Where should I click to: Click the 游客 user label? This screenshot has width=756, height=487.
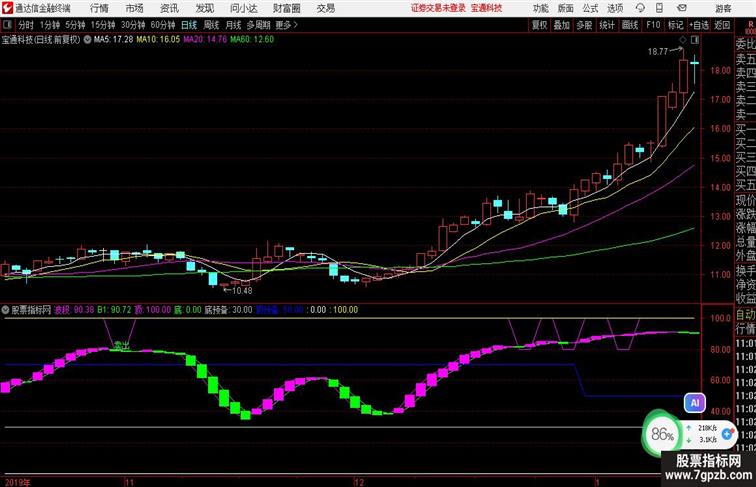click(x=723, y=8)
